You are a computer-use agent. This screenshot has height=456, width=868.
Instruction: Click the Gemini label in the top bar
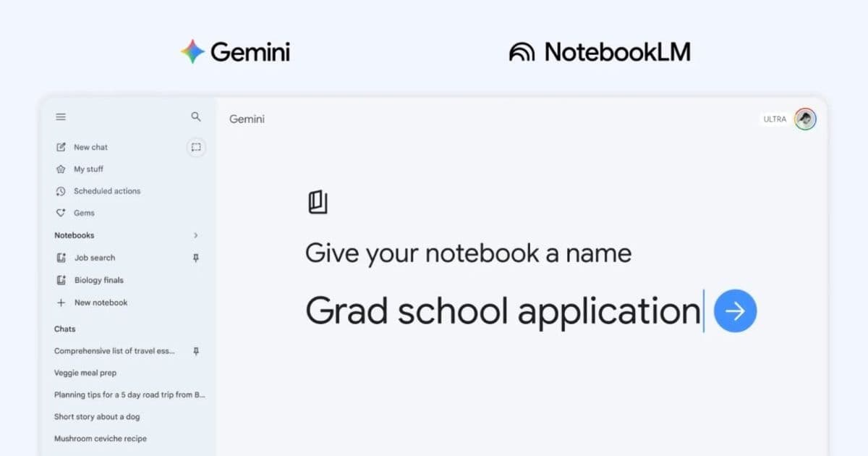(247, 119)
